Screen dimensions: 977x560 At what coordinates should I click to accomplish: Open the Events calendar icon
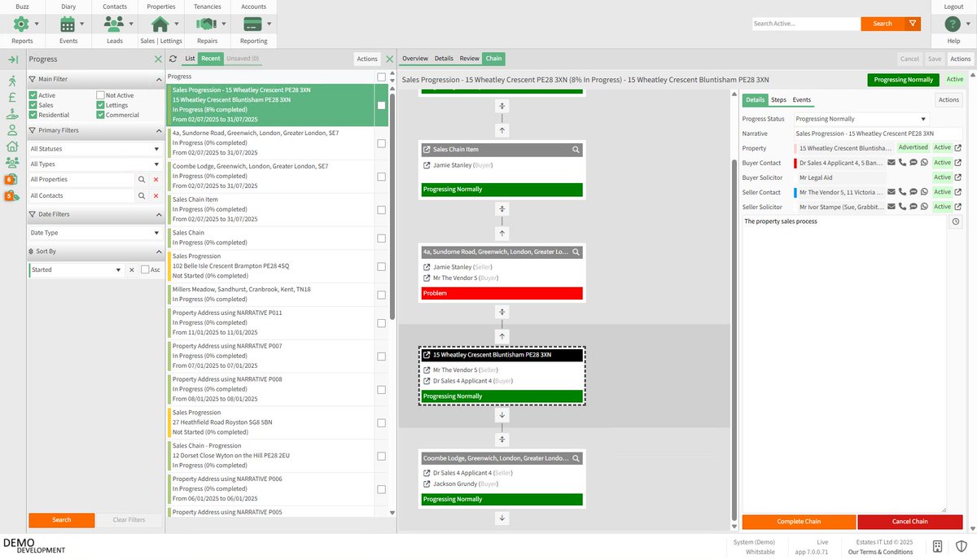(68, 24)
